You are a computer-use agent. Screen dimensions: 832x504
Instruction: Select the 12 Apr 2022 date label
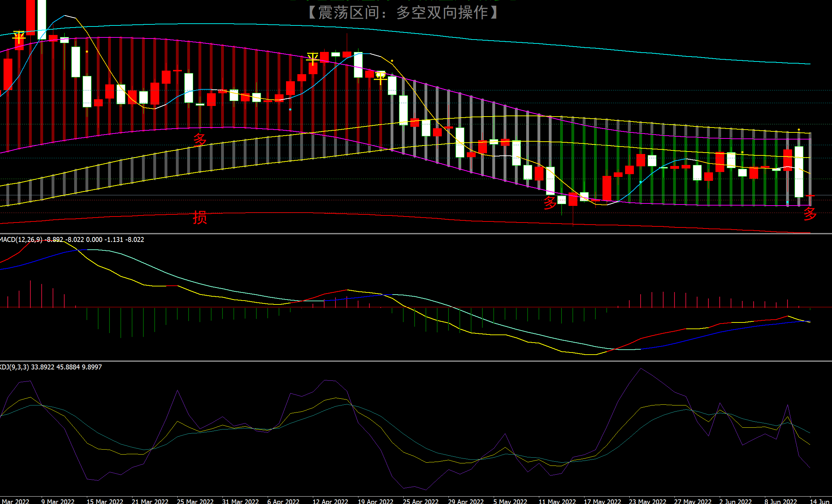coord(330,501)
